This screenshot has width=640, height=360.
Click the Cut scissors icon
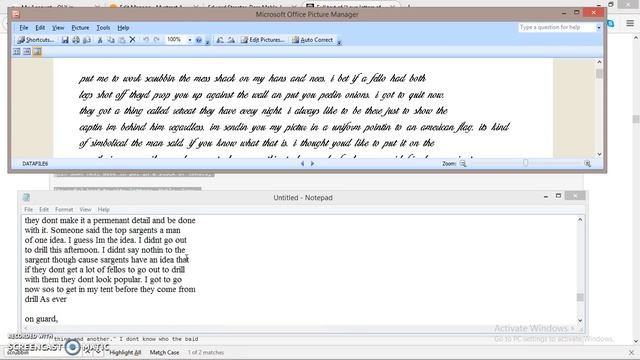100,40
